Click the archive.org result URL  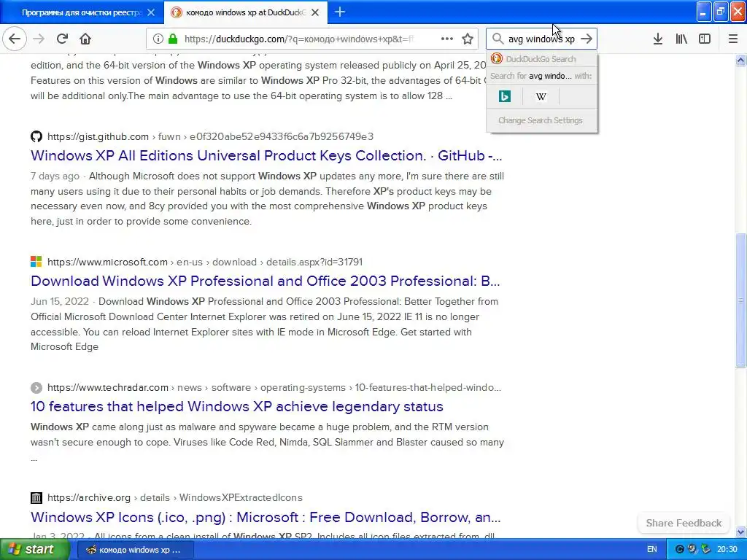[175, 497]
